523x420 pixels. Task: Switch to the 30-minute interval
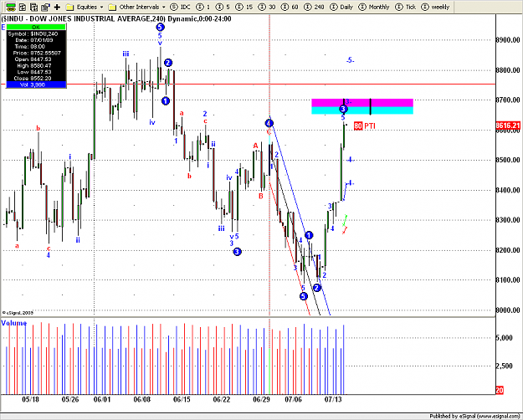coord(267,7)
